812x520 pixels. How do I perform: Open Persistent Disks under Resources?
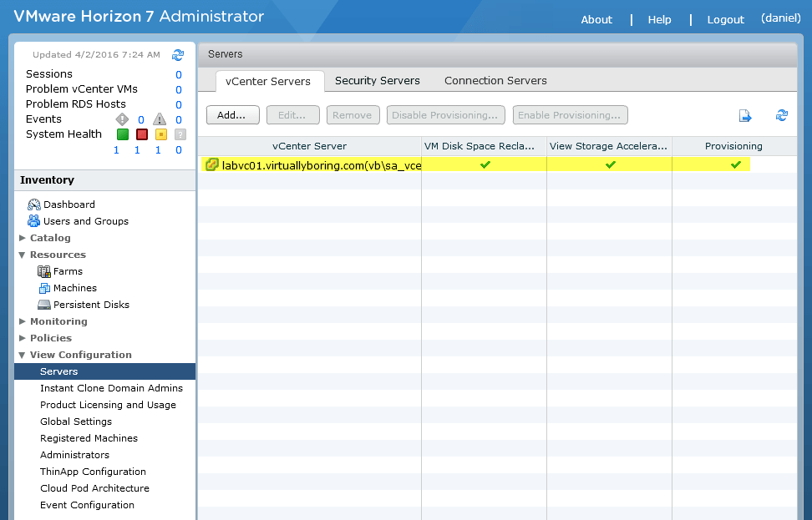click(91, 305)
